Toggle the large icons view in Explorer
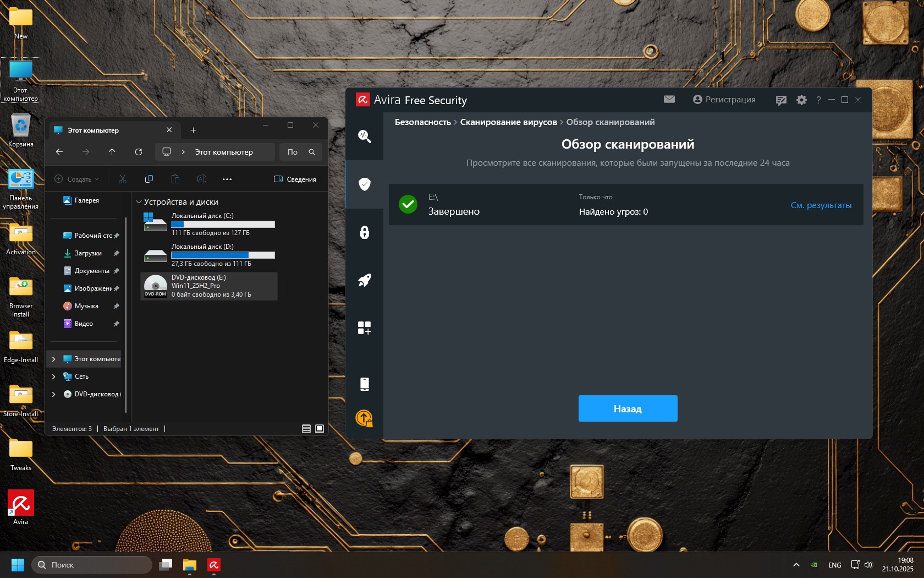 320,429
